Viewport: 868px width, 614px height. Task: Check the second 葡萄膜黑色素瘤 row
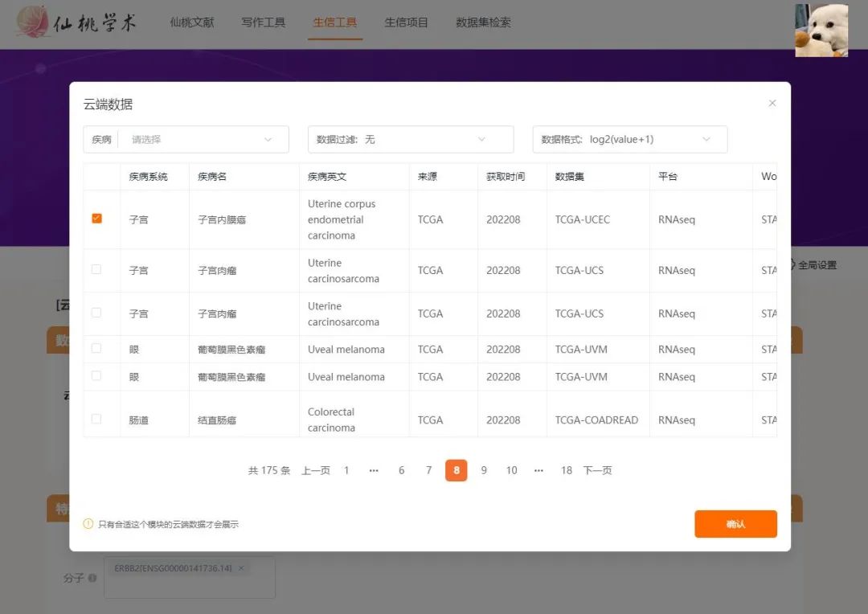tap(96, 376)
